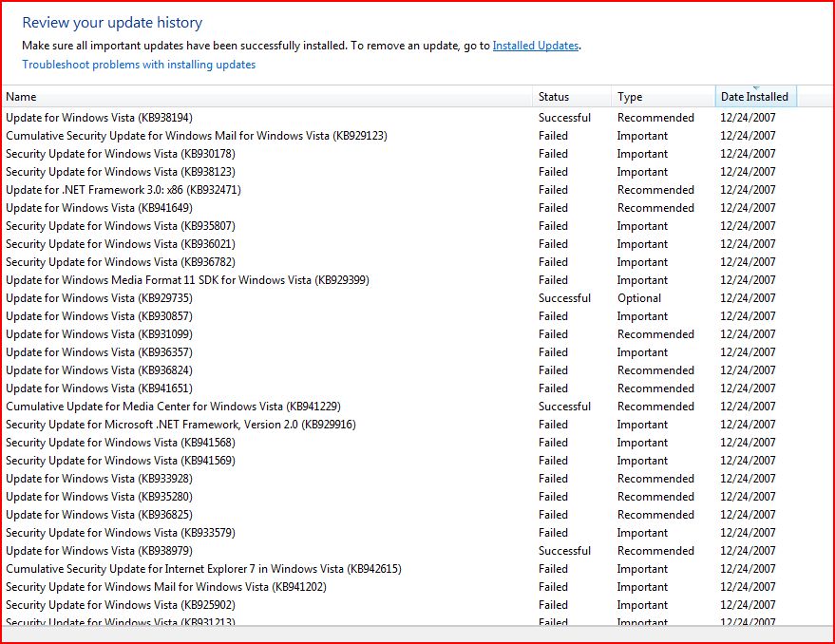Select Security Update for Windows Vista (KB941568)

(x=121, y=443)
